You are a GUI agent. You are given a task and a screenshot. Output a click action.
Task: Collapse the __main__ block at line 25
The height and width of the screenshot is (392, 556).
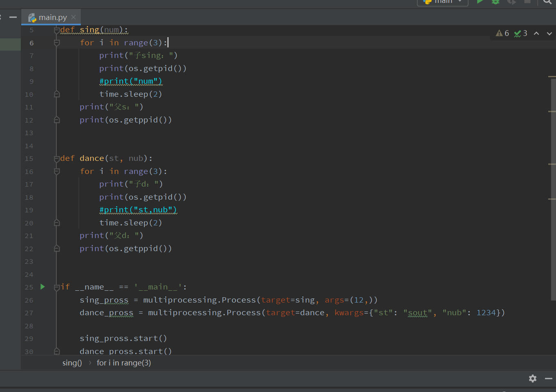click(x=57, y=287)
